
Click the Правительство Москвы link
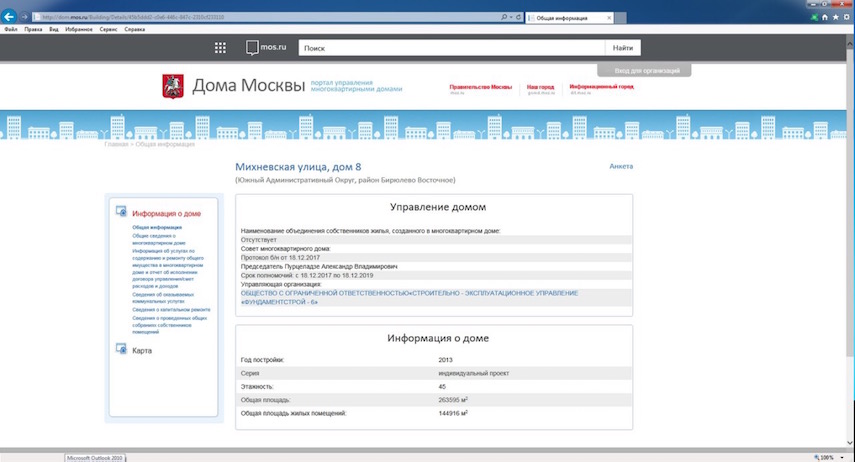[480, 87]
